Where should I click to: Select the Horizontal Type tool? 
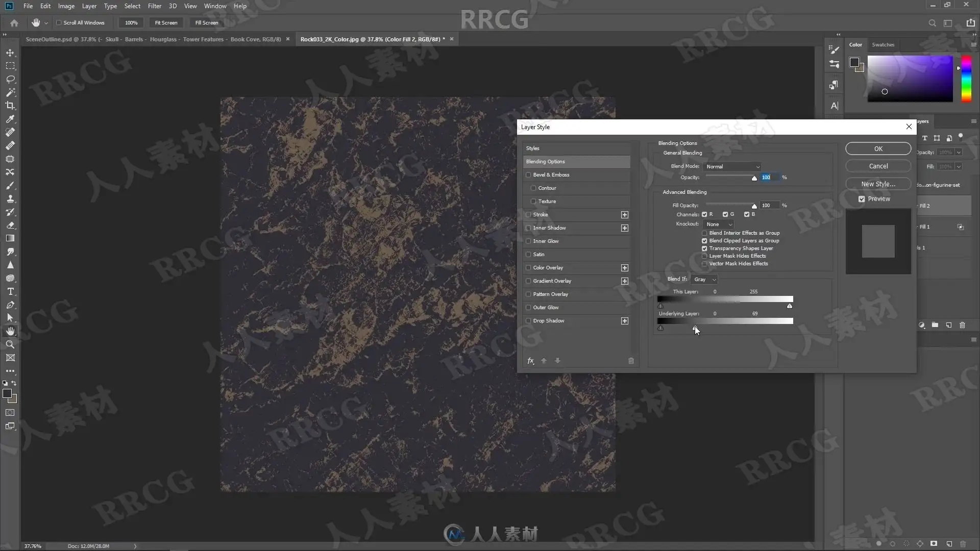(10, 291)
